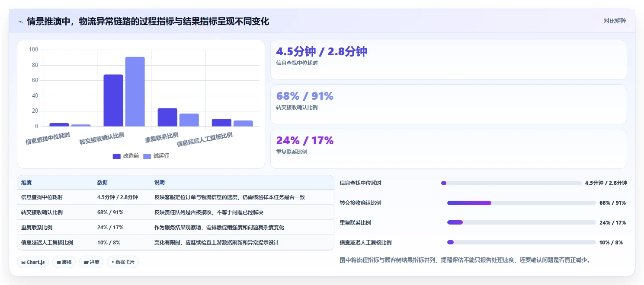
Task: Click the 改造前 bar for 信息延迟人工复核比例
Action: 221,123
